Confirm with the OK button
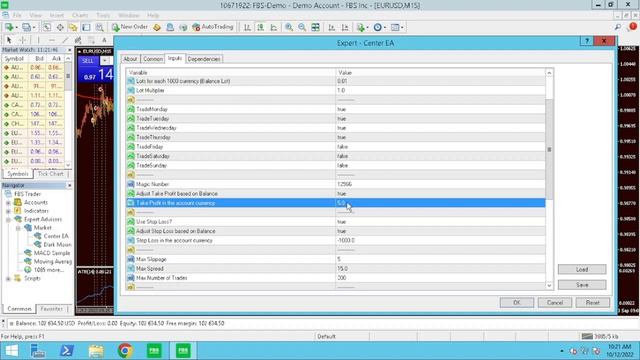Screen dimensions: 640x360 point(516,302)
